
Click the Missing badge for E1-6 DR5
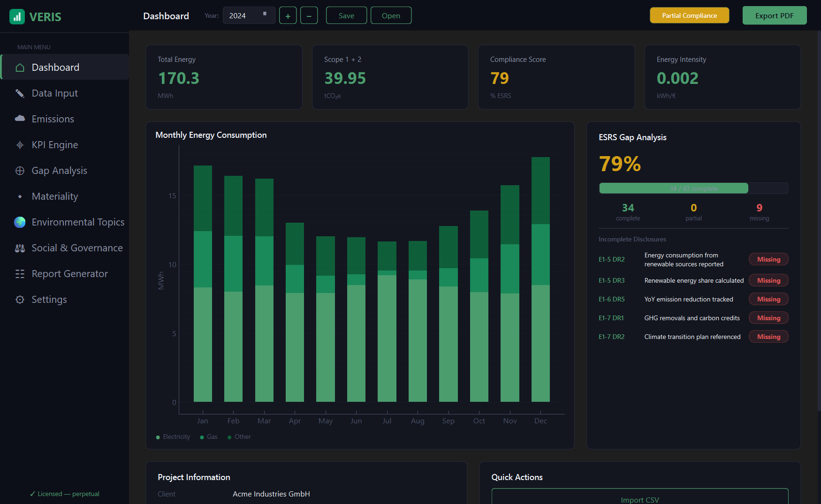tap(768, 299)
